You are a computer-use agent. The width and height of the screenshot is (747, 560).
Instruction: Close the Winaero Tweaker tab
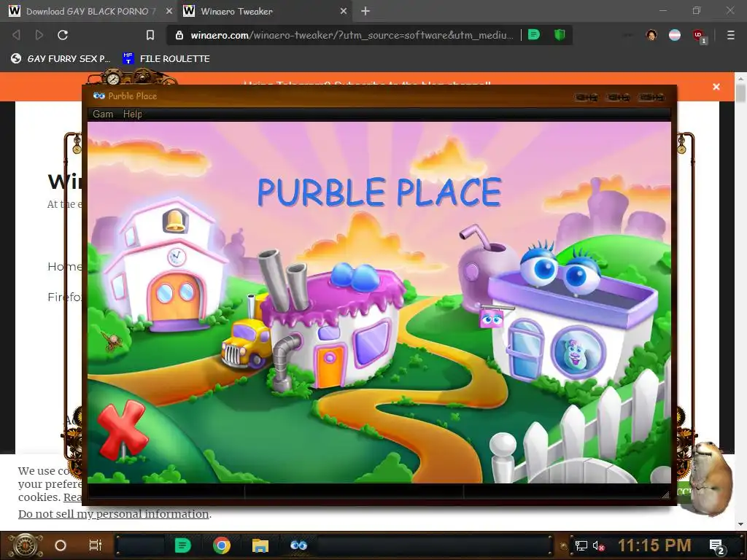click(x=344, y=11)
